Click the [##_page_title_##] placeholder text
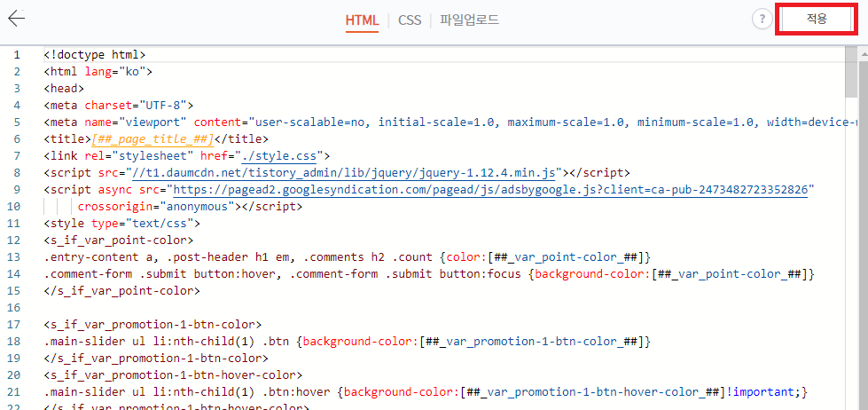The image size is (868, 410). point(152,138)
